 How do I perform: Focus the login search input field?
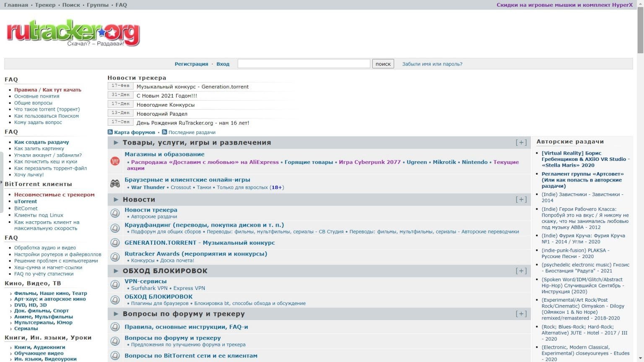pos(304,64)
